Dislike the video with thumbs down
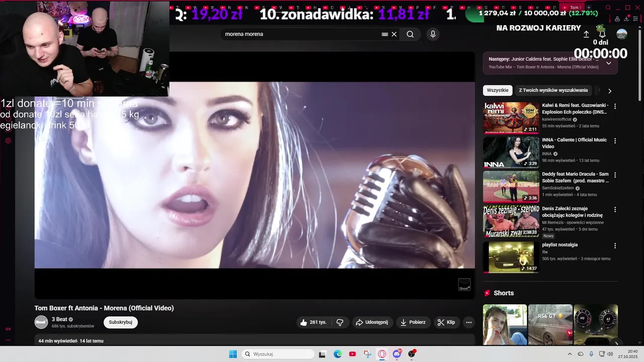644x362 pixels. click(x=340, y=322)
